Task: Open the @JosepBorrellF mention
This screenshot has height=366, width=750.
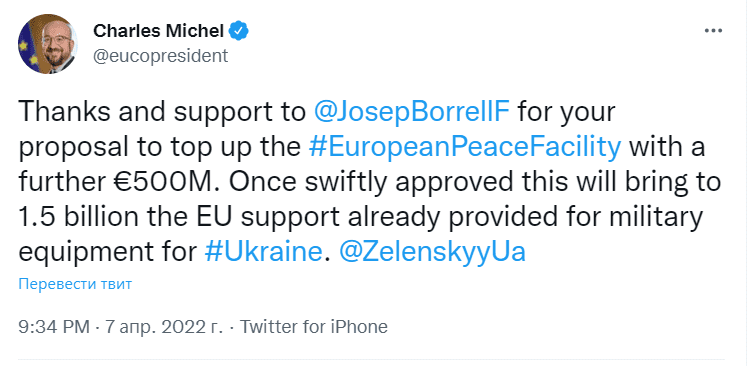Action: (412, 113)
